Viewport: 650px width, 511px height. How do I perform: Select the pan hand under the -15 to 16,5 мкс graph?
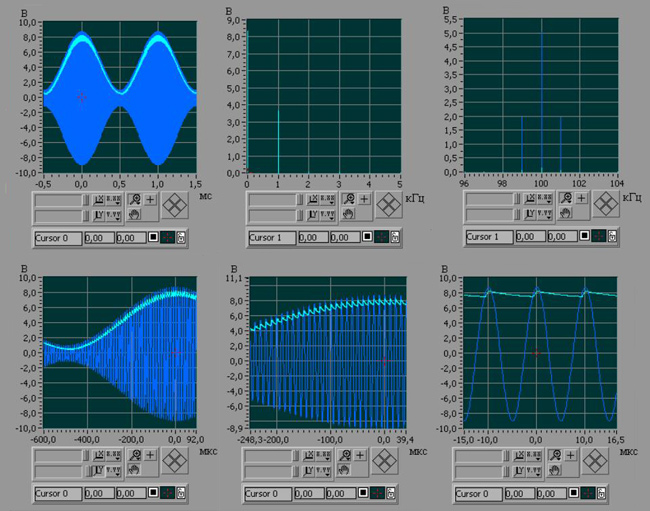[555, 470]
